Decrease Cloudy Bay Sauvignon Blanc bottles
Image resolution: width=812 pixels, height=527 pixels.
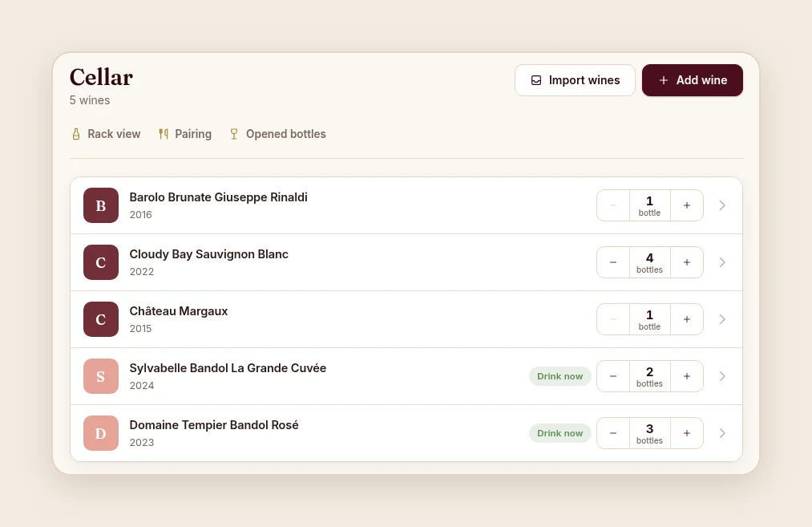[613, 262]
